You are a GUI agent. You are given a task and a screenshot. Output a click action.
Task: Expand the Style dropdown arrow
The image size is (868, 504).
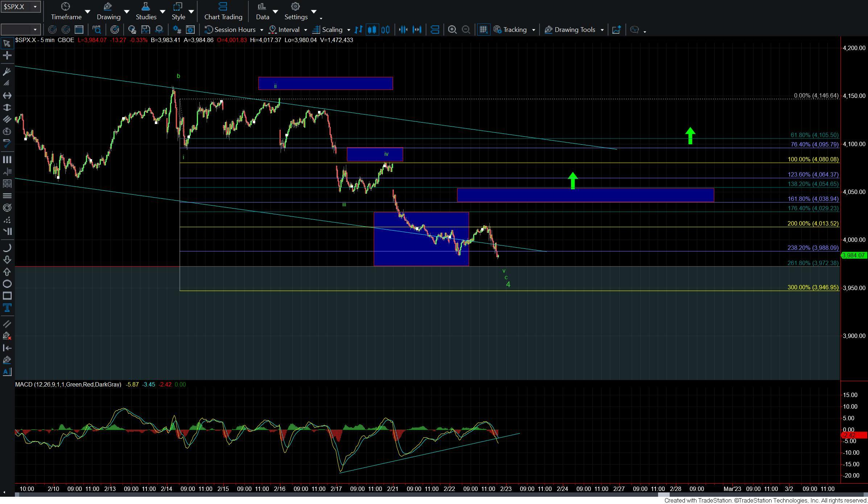coord(191,12)
